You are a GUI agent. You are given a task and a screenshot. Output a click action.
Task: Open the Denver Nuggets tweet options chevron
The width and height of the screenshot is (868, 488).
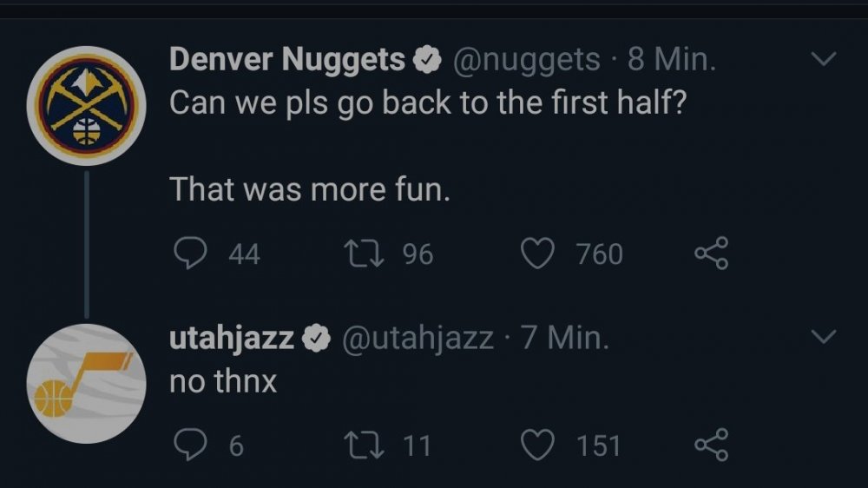[823, 59]
